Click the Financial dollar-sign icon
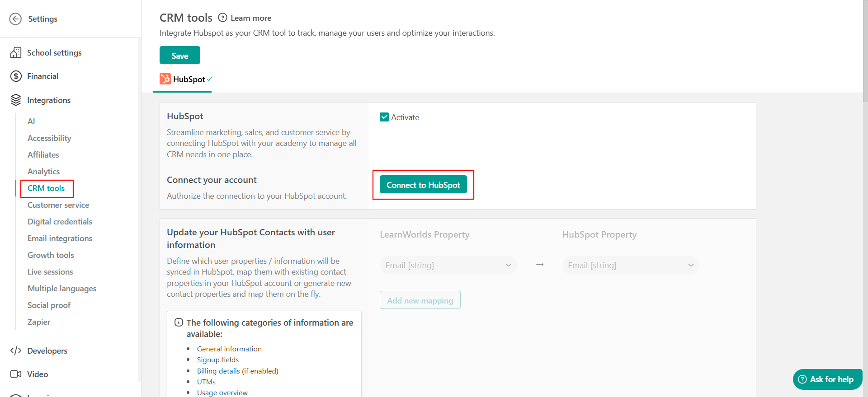This screenshot has width=868, height=397. 16,76
